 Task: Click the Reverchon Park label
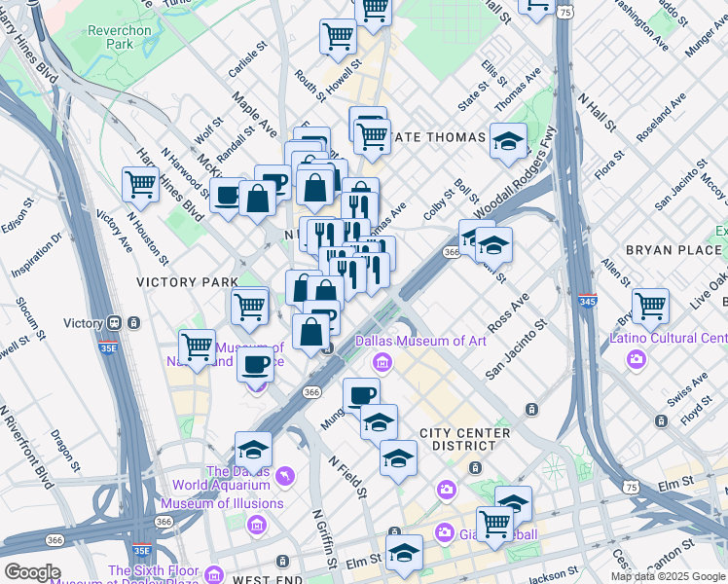click(x=120, y=37)
